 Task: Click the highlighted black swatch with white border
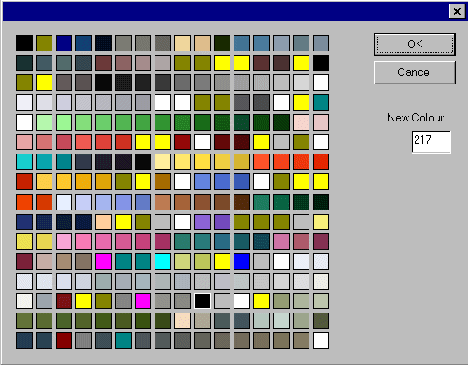(202, 301)
